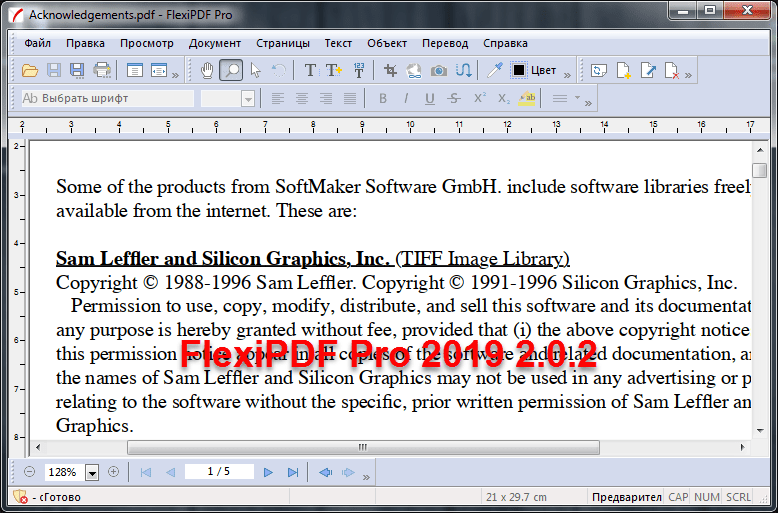The image size is (778, 513).
Task: Select the Text Plus insert tool
Action: (334, 70)
